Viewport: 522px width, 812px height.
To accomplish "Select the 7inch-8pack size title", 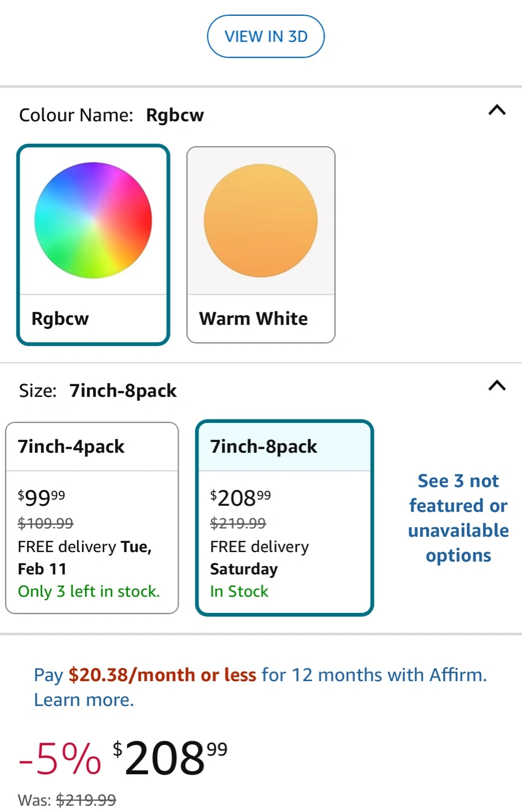I will (x=263, y=447).
